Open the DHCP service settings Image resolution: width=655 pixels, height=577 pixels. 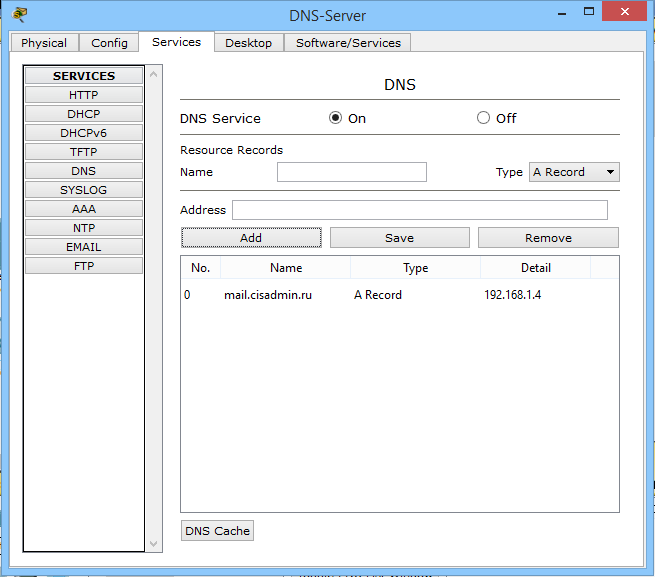click(84, 114)
